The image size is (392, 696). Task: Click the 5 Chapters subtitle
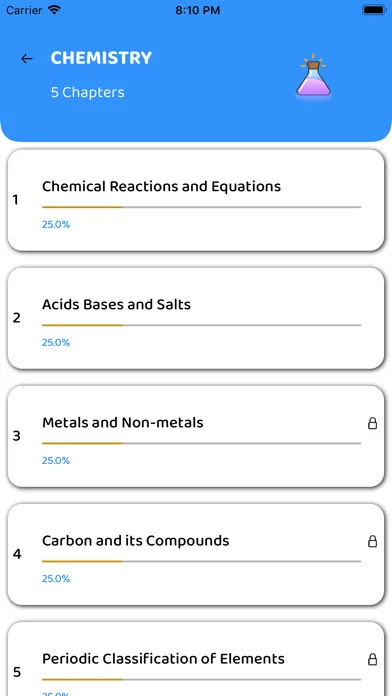click(x=87, y=93)
